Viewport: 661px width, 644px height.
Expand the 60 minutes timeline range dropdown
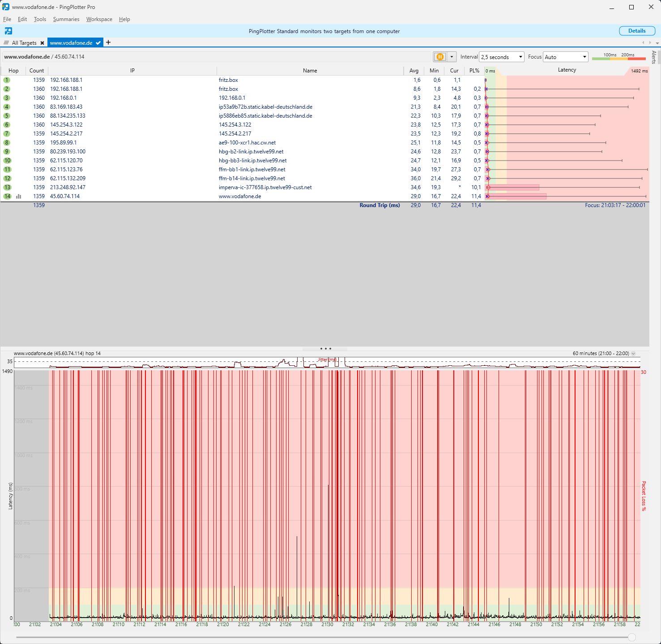(x=633, y=353)
